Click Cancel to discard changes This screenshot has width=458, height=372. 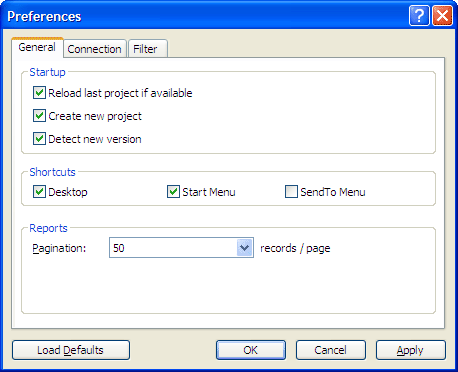pyautogui.click(x=331, y=350)
